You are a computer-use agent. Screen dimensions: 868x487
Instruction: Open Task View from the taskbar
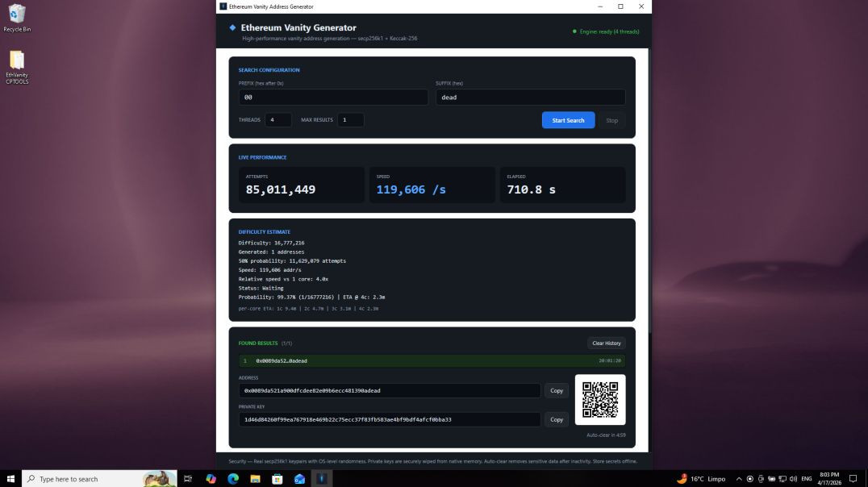click(187, 478)
